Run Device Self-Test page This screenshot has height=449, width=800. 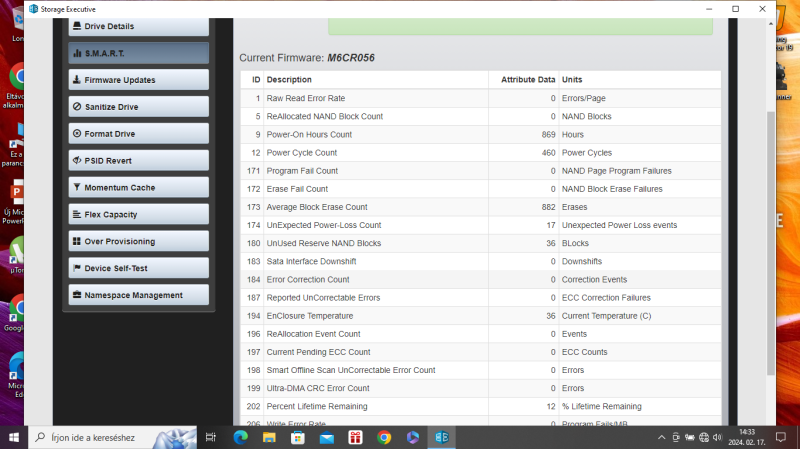pyautogui.click(x=138, y=268)
